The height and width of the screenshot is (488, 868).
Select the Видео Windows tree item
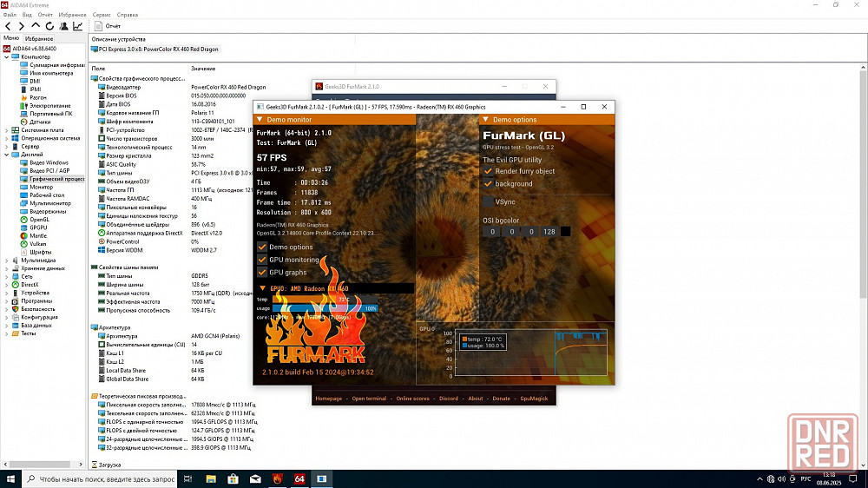(44, 163)
